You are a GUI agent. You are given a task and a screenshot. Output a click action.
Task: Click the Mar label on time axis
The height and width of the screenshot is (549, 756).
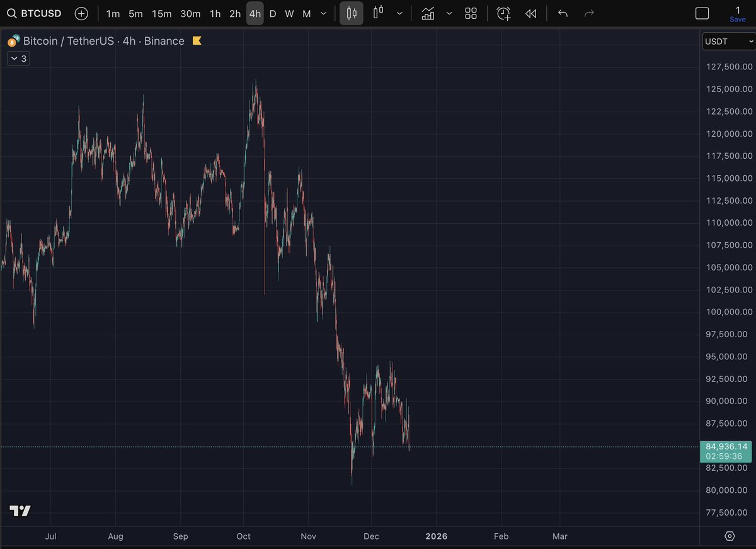tap(559, 536)
